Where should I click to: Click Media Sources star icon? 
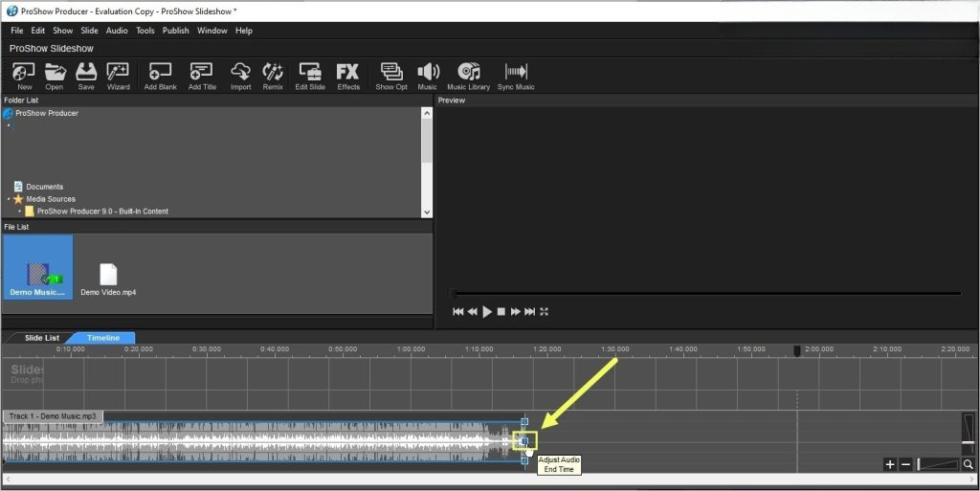click(18, 199)
